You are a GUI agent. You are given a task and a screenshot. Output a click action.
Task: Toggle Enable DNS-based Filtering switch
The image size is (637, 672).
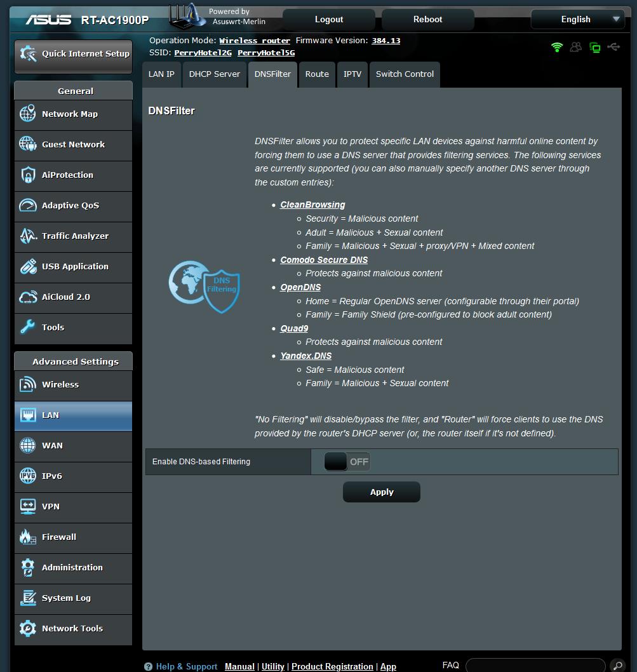[347, 462]
